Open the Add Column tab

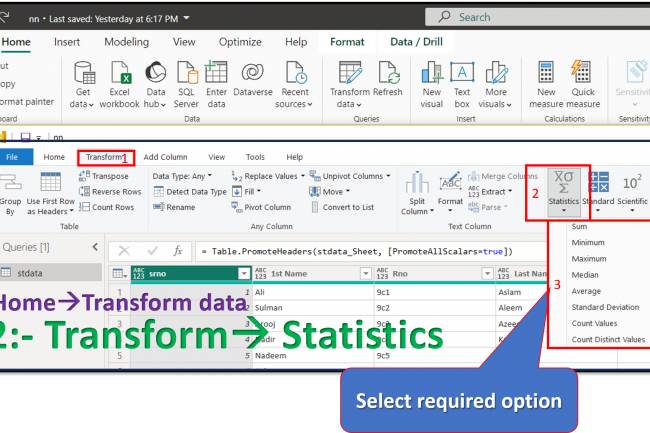pos(165,157)
